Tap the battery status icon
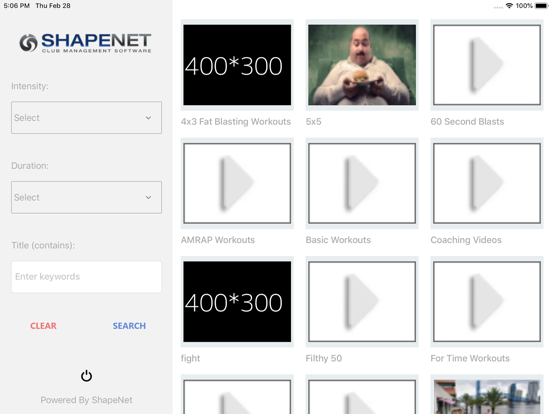Viewport: 552px width, 414px height. click(x=541, y=6)
